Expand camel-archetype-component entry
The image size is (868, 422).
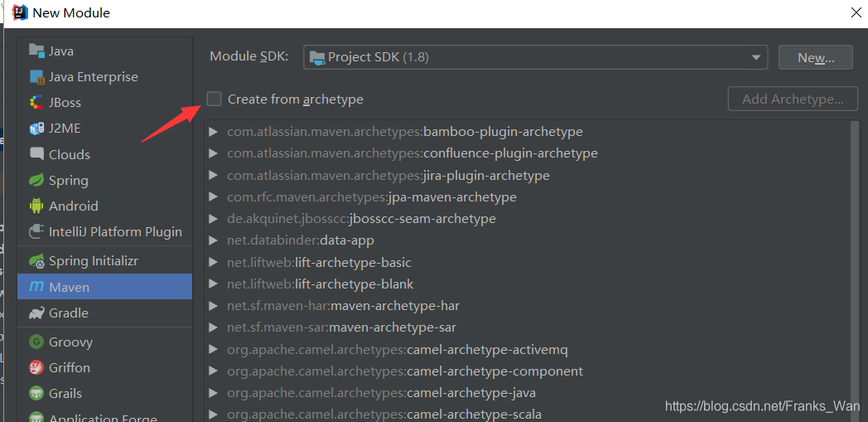(213, 371)
